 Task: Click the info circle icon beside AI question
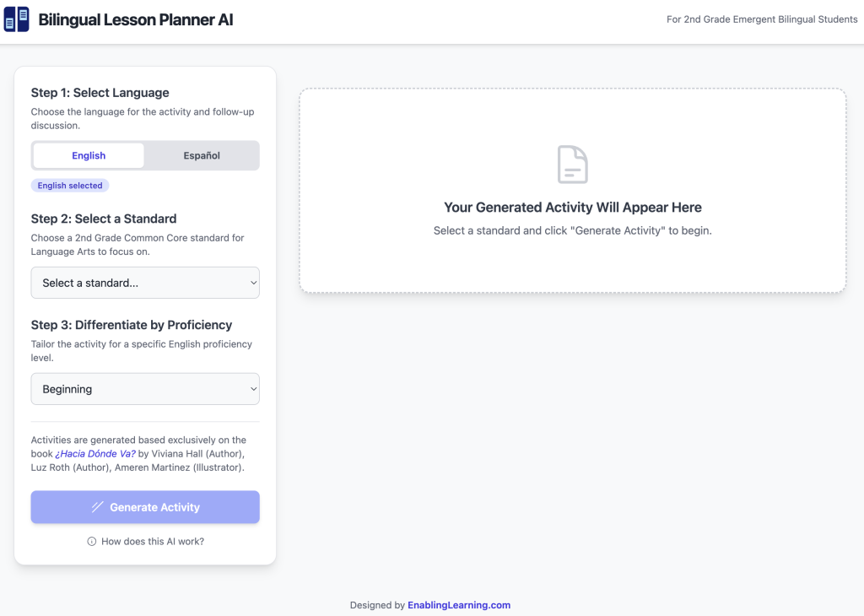91,542
